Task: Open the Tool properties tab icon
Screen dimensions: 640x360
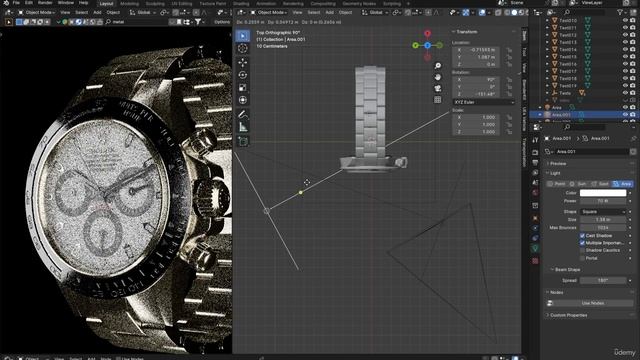Action: point(535,140)
